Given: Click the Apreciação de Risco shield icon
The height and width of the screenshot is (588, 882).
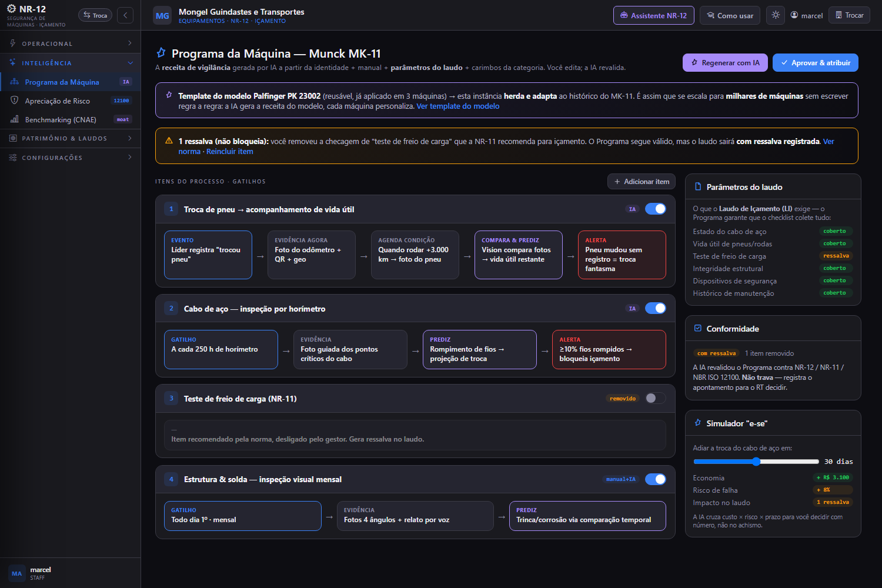Looking at the screenshot, I should (15, 101).
